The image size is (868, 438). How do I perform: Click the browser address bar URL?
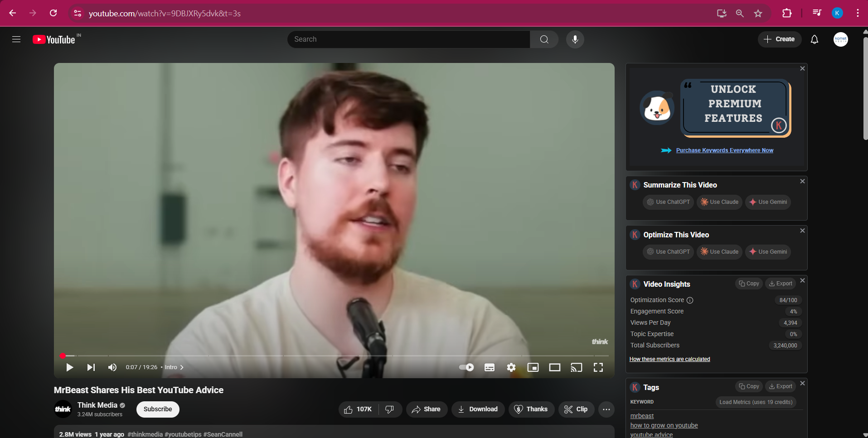(165, 14)
